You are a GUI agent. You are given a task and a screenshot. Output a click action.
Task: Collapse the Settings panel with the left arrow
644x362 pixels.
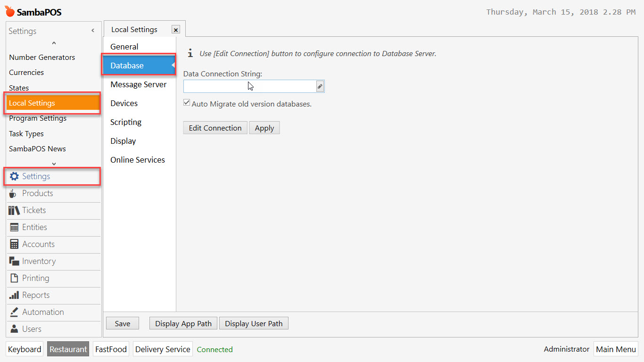[x=92, y=30]
